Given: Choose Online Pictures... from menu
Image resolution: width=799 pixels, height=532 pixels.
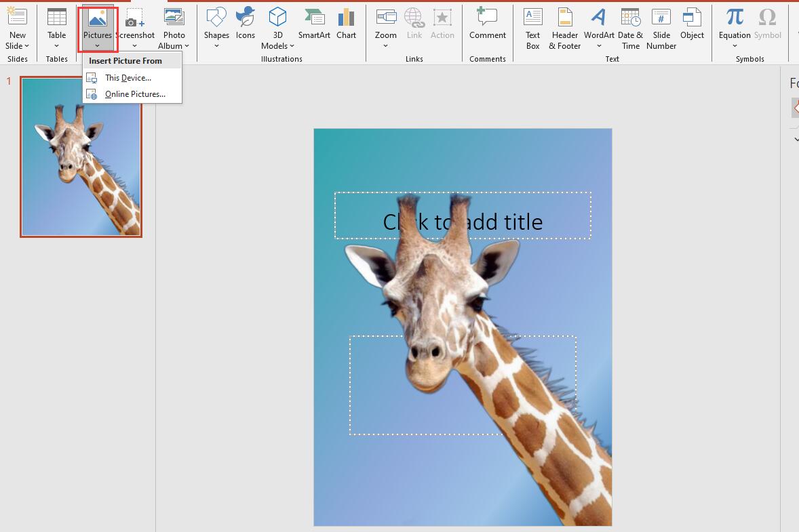Looking at the screenshot, I should click(132, 94).
